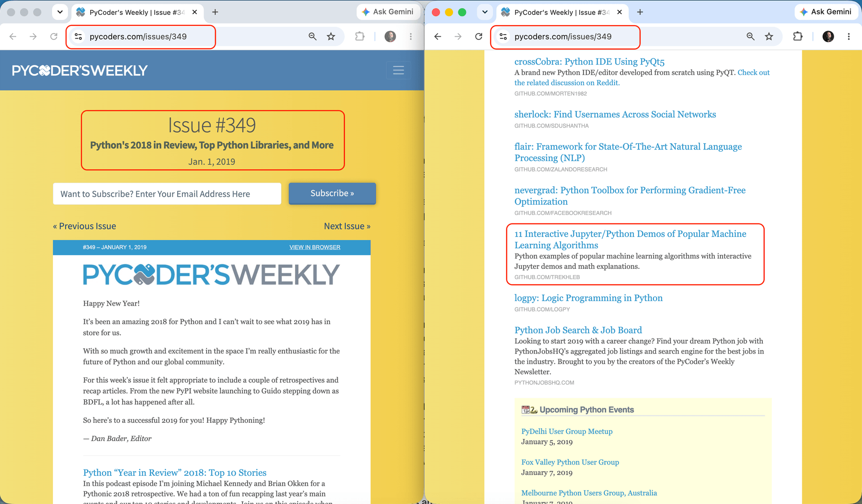The width and height of the screenshot is (862, 504).
Task: Open Melbourne Python Users Group event
Action: tap(589, 493)
